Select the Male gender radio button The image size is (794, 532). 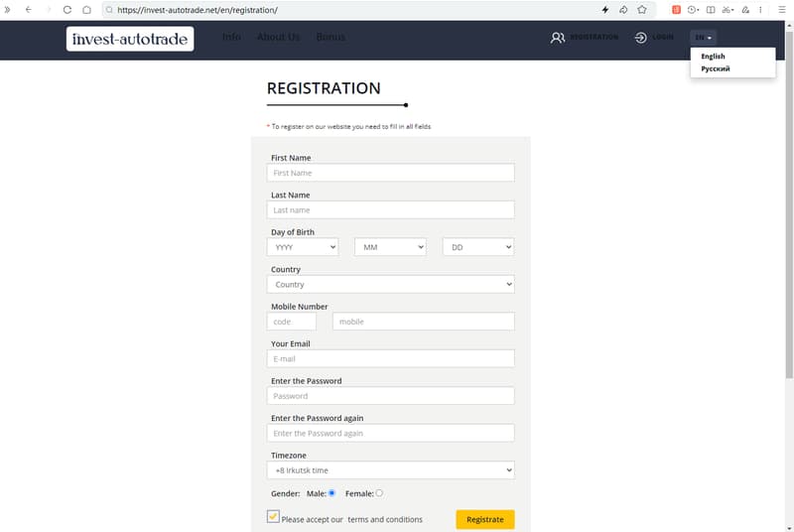pos(331,492)
